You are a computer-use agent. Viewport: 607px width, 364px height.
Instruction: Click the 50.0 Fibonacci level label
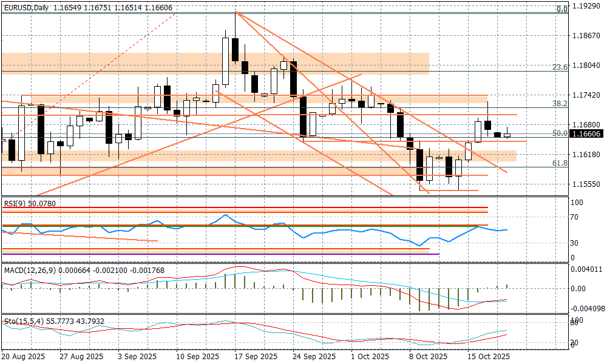pos(560,133)
